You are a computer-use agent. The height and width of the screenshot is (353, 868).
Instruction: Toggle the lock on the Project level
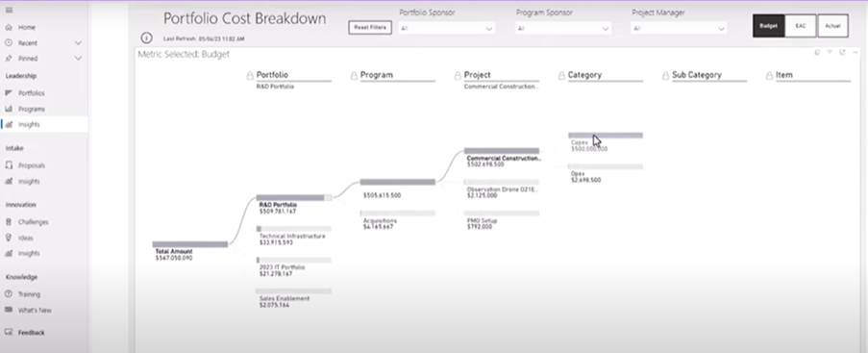point(458,75)
